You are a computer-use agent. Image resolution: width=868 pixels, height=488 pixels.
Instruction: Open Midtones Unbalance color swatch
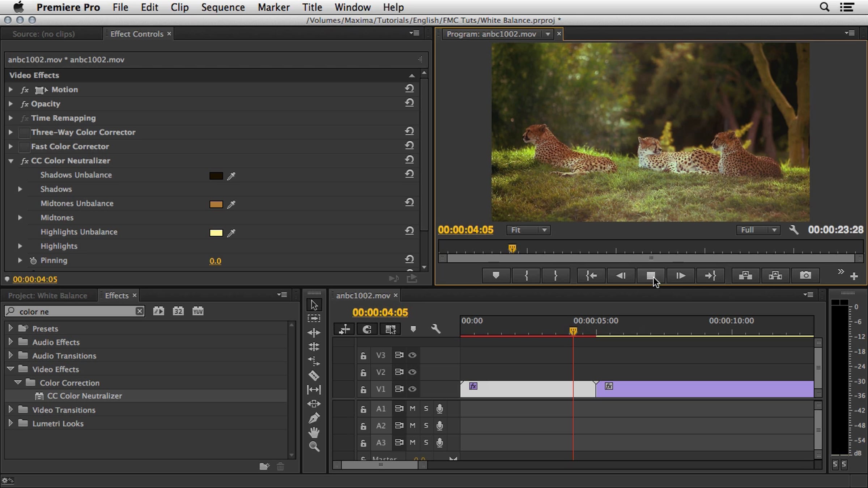point(216,204)
